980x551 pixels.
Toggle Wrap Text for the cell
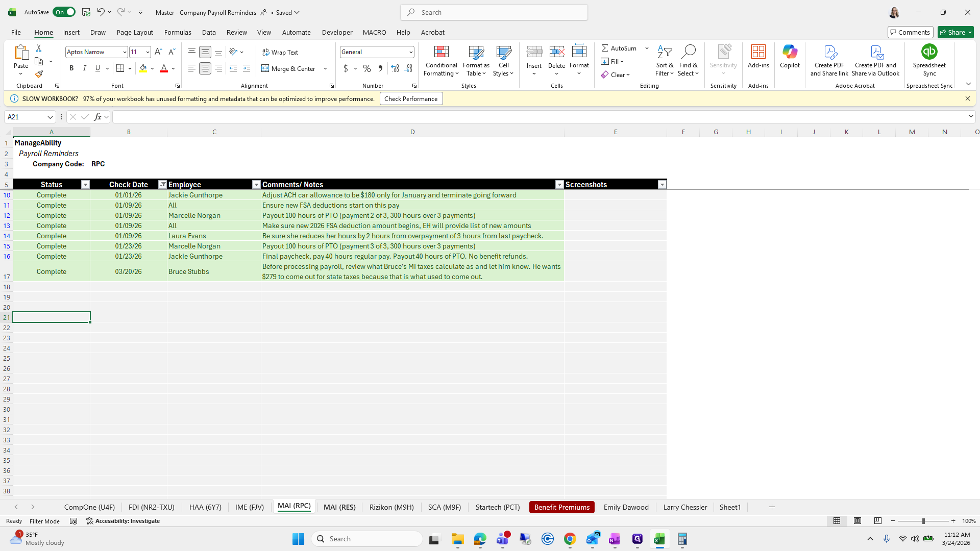(x=280, y=52)
